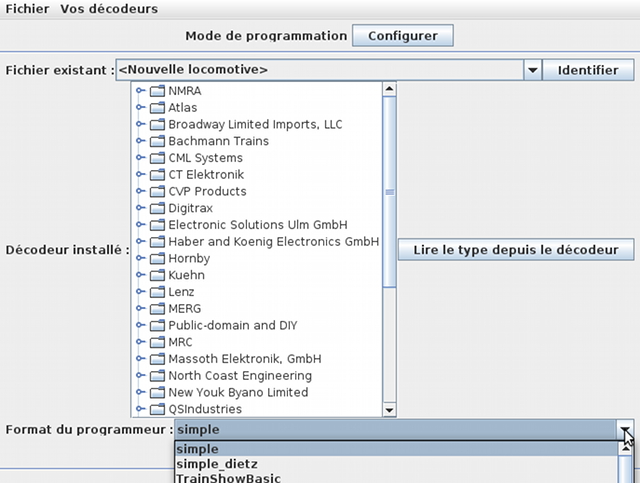Click the New Youk Byano Limited folder icon
Screen dimensions: 640x483
click(x=157, y=392)
